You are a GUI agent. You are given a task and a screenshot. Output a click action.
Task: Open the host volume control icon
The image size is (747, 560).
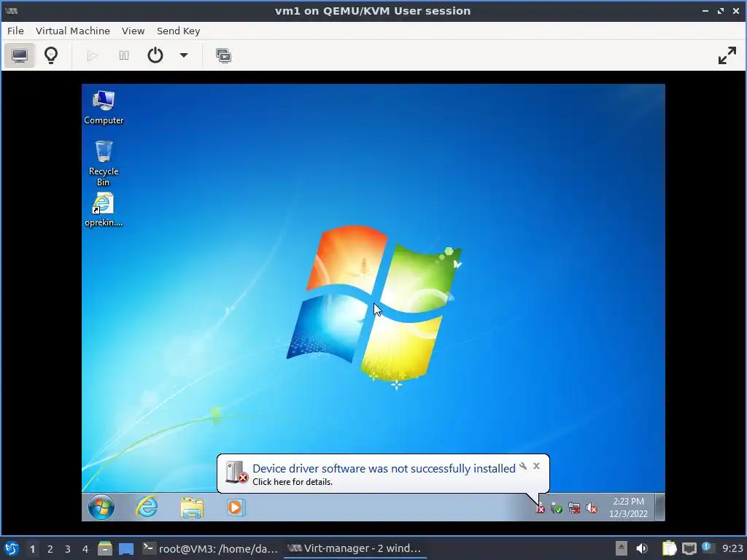click(x=642, y=548)
